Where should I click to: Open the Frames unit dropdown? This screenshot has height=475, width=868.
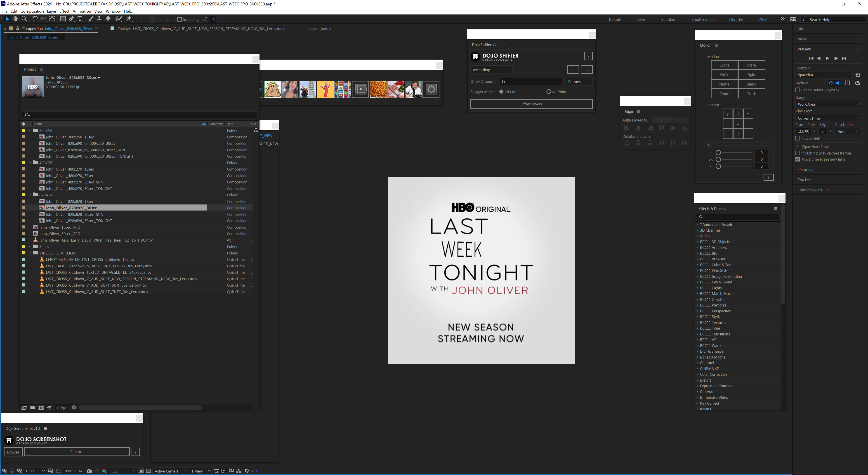(579, 82)
